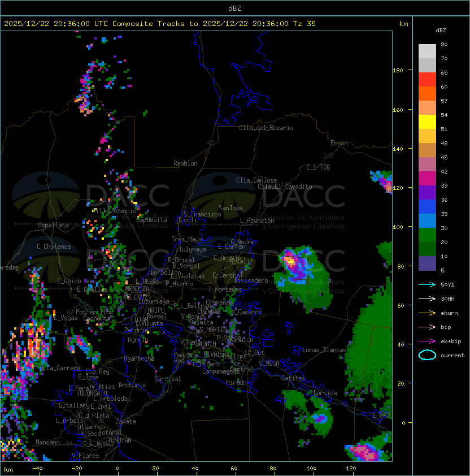Image resolution: width=470 pixels, height=476 pixels.
Task: Click the '120' km tick on horizontal axis
Action: pyautogui.click(x=351, y=469)
